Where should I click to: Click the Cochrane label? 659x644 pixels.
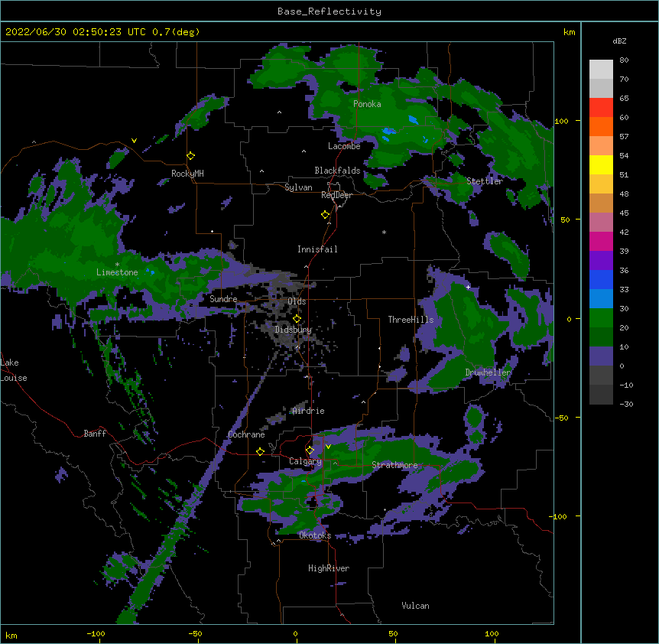(x=246, y=434)
